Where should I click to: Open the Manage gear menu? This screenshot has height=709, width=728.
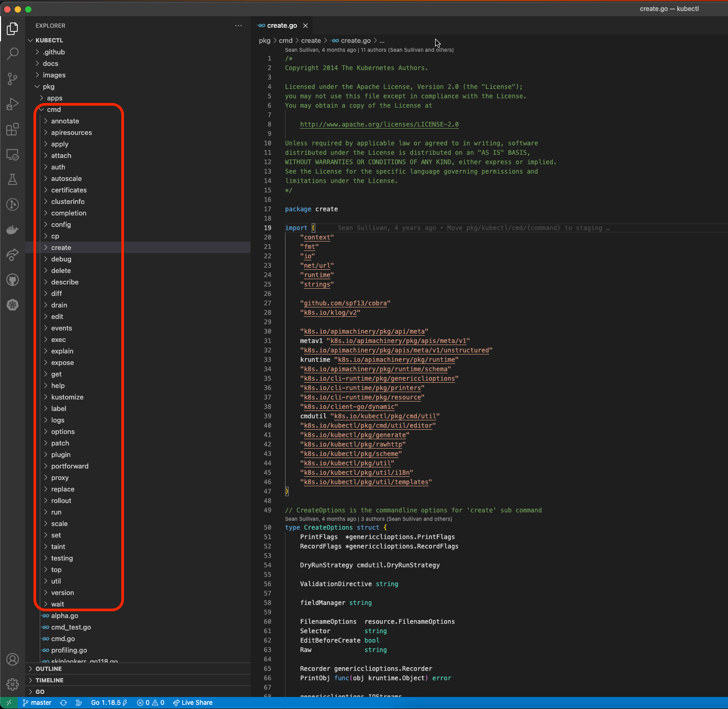tap(13, 684)
